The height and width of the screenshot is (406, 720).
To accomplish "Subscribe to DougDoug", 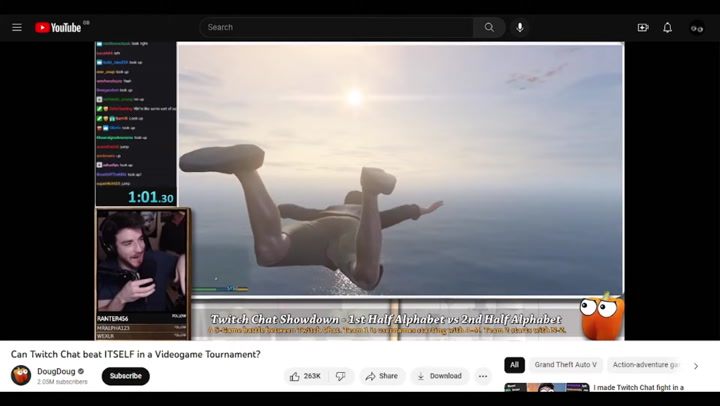I will pyautogui.click(x=126, y=376).
